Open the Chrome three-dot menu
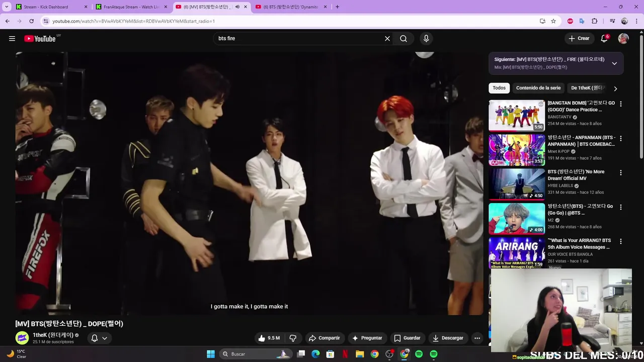 pos(636,21)
